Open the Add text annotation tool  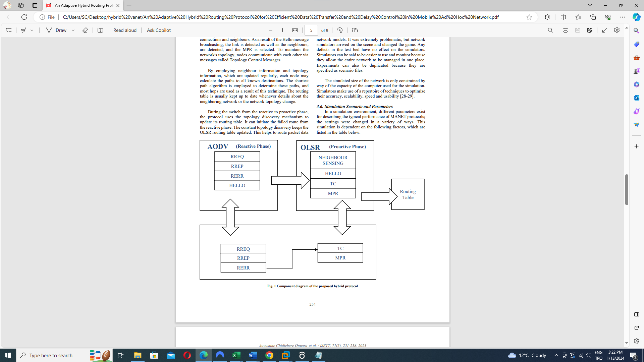point(100,30)
